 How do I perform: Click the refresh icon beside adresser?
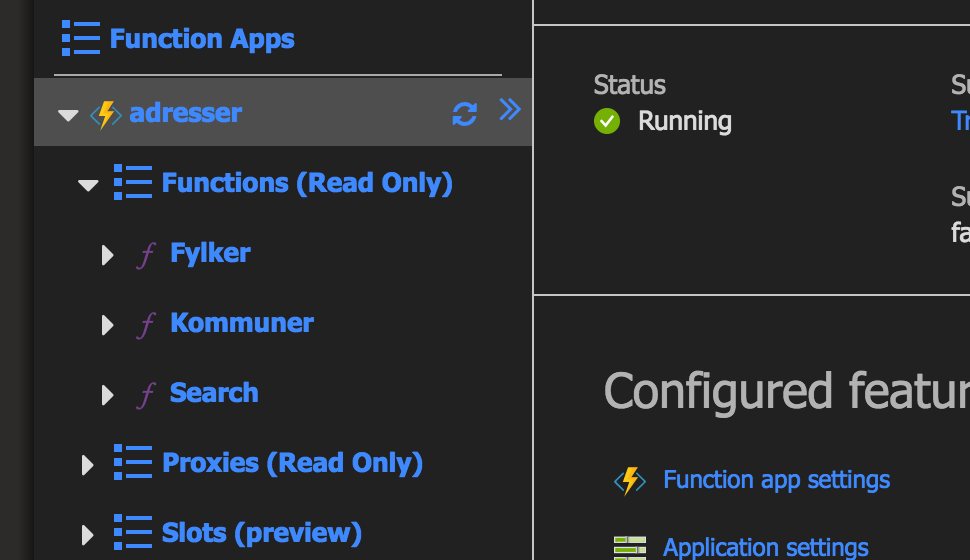coord(464,114)
